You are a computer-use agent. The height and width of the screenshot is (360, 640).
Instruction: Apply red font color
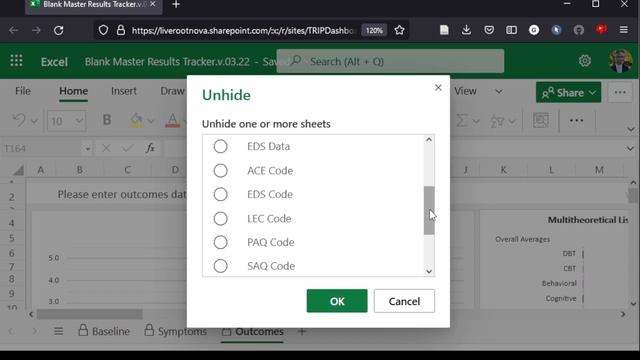coord(172,120)
